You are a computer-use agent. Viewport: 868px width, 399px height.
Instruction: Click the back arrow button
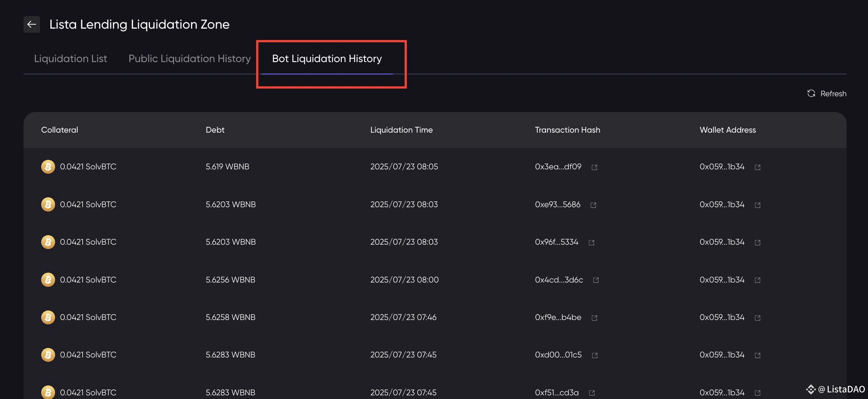point(32,24)
